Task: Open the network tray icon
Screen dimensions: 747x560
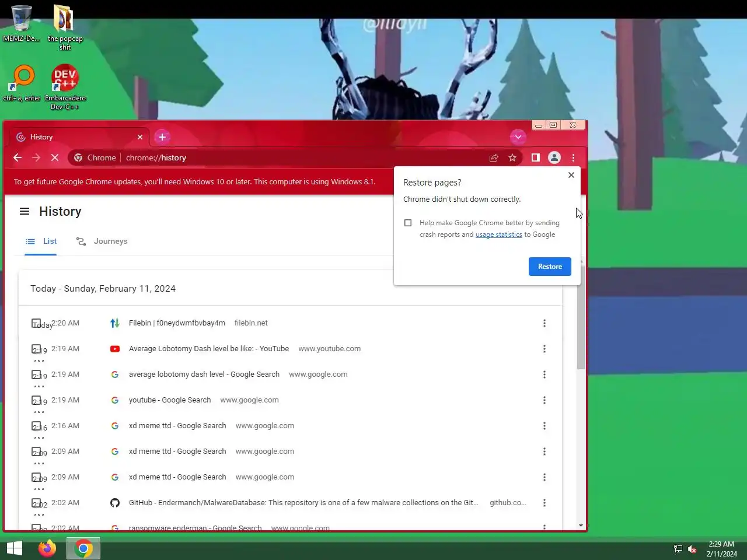Action: pyautogui.click(x=678, y=549)
